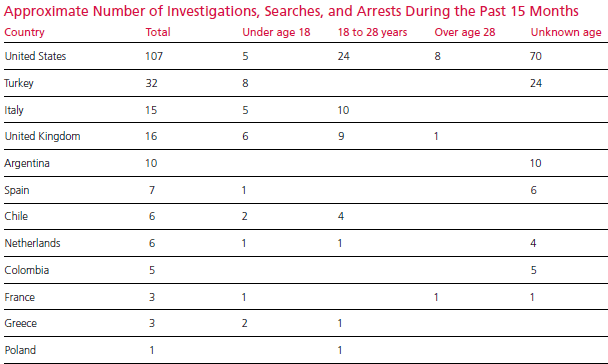This screenshot has height=364, width=608.
Task: Click Turkey's total value 32
Action: point(151,83)
